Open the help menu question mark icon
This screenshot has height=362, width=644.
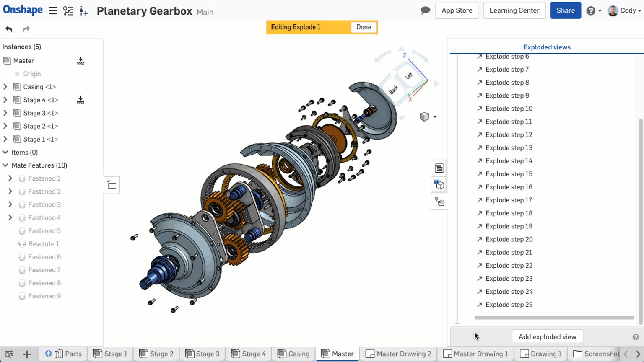point(591,10)
